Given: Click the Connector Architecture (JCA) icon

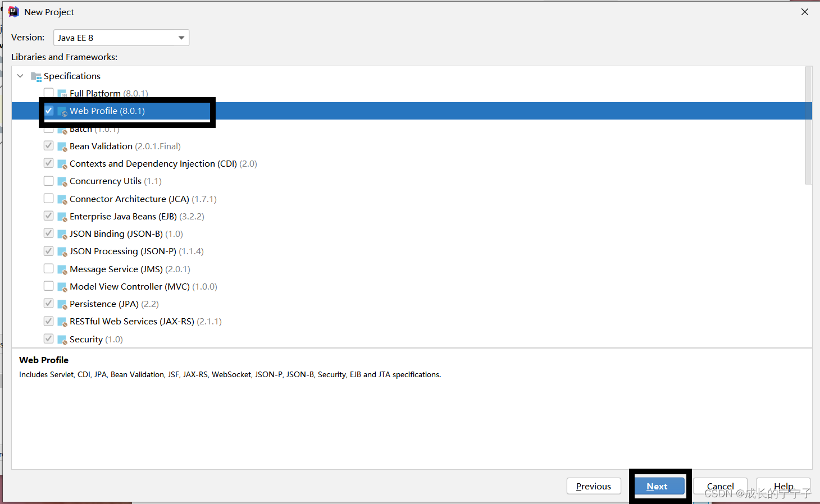Looking at the screenshot, I should click(x=62, y=199).
